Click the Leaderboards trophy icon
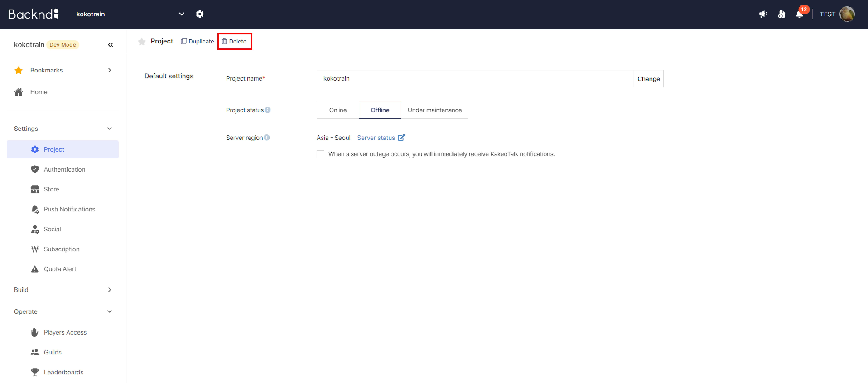 pyautogui.click(x=35, y=372)
